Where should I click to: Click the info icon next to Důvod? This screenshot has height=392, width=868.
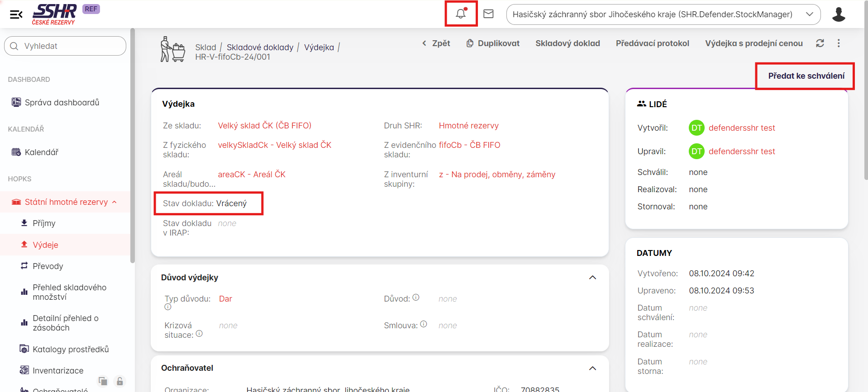(x=416, y=298)
